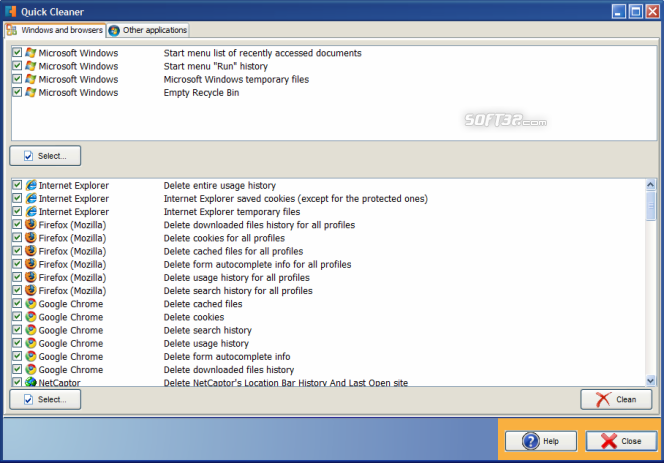Toggle NetCaptor row checkbox
Image resolution: width=664 pixels, height=463 pixels.
tap(17, 382)
